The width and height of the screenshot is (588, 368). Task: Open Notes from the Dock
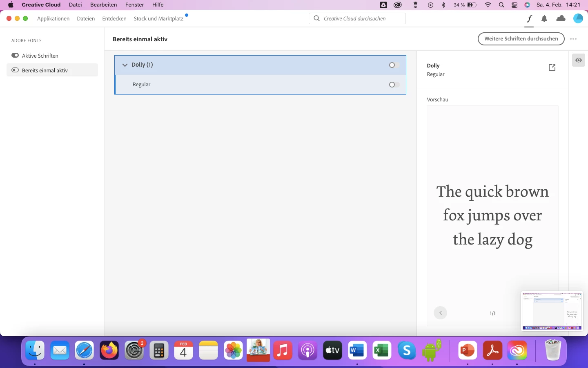click(208, 350)
